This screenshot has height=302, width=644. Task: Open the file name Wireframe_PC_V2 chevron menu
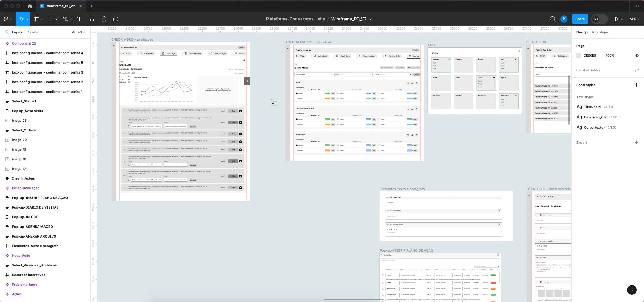click(371, 19)
